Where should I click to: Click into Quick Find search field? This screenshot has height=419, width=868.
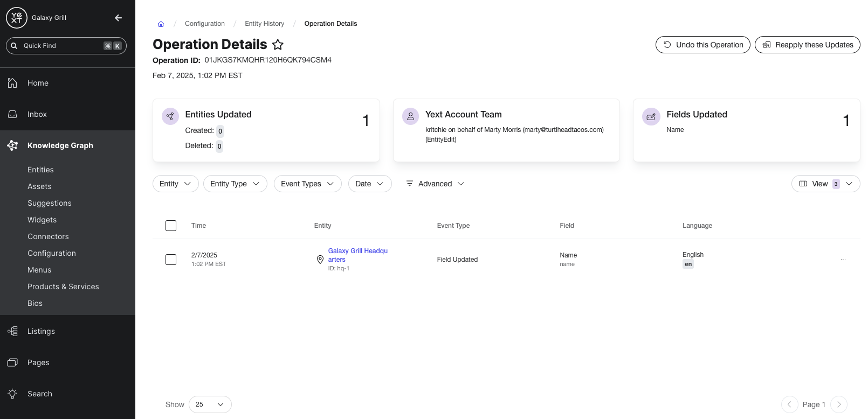pyautogui.click(x=66, y=46)
